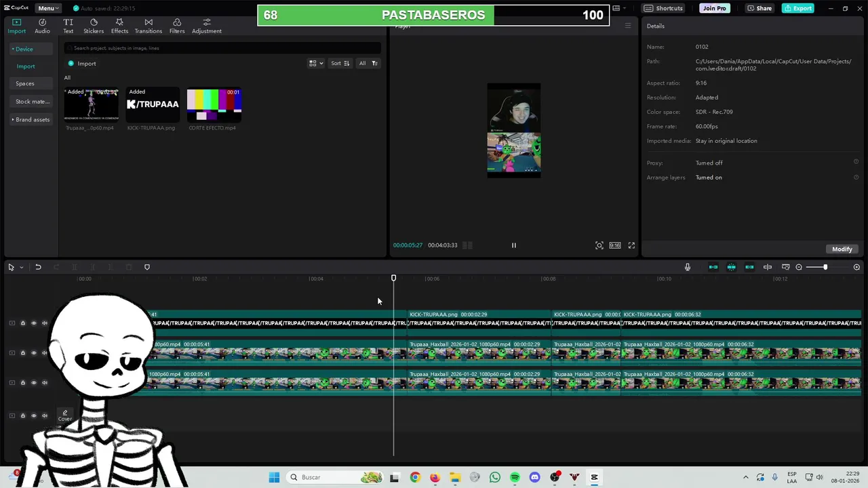Image resolution: width=868 pixels, height=488 pixels.
Task: Click the timeline playhead handle
Action: point(393,278)
